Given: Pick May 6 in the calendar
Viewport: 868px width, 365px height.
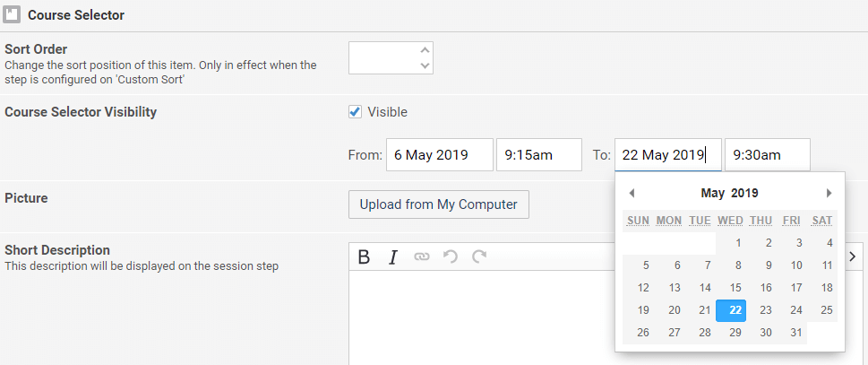Looking at the screenshot, I should (x=677, y=265).
